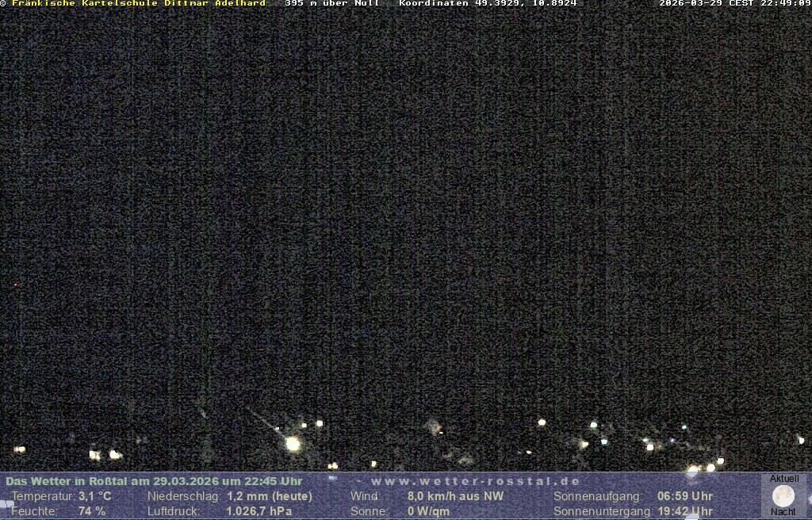This screenshot has width=812, height=520.
Task: Click the brightest street light in town
Action: pyautogui.click(x=293, y=444)
